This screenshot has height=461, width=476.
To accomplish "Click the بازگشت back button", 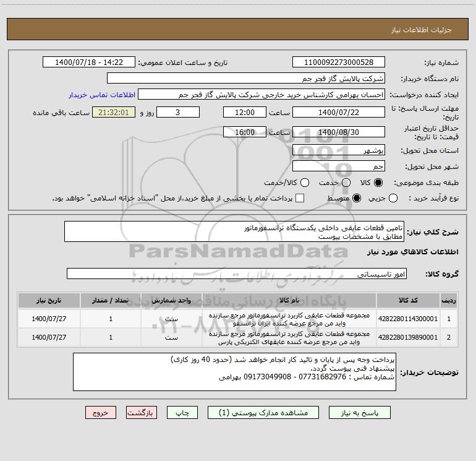I will 142,413.
